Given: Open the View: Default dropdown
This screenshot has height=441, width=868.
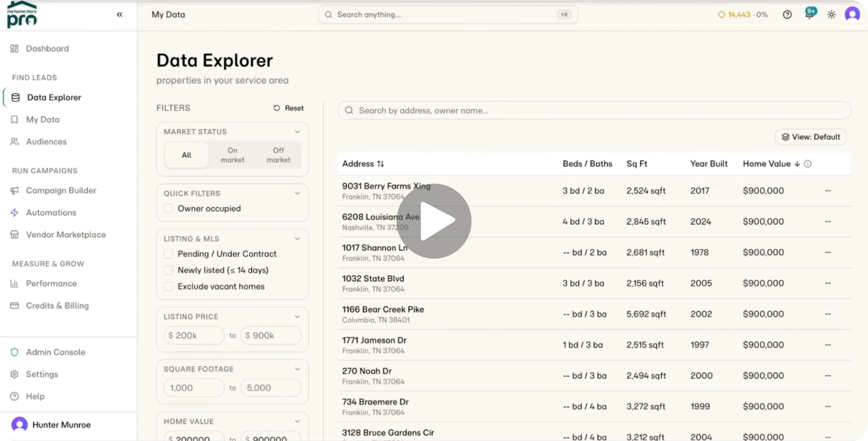Looking at the screenshot, I should (811, 137).
